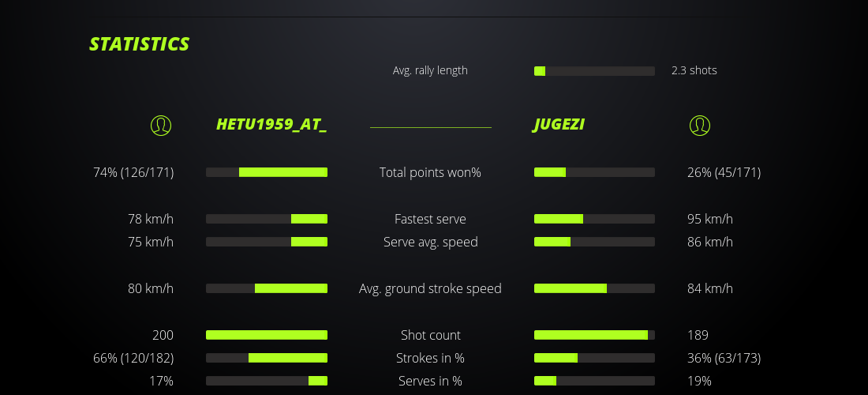Click HETU1959_AT_ fastest serve bar
Image resolution: width=868 pixels, height=395 pixels.
pyautogui.click(x=267, y=219)
